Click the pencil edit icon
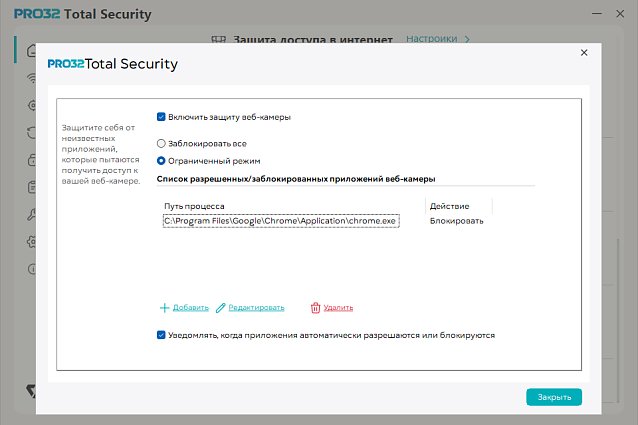This screenshot has width=638, height=425. click(x=221, y=308)
